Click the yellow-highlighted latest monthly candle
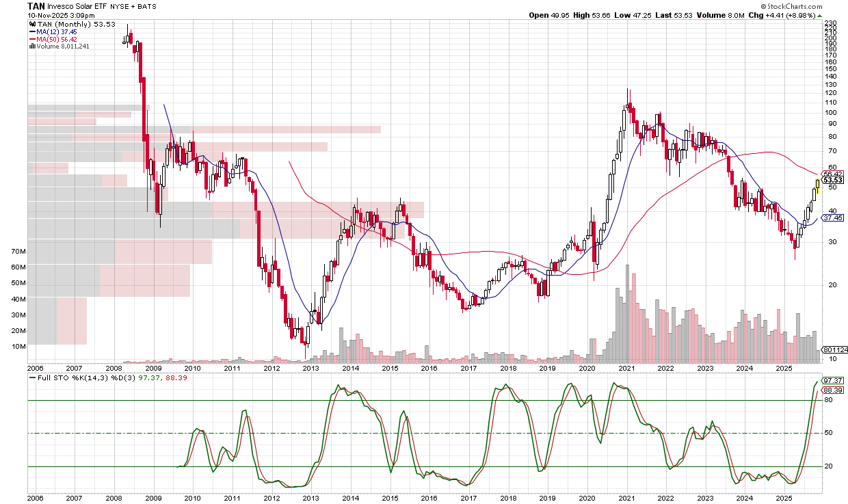This screenshot has width=848, height=504. [x=817, y=186]
